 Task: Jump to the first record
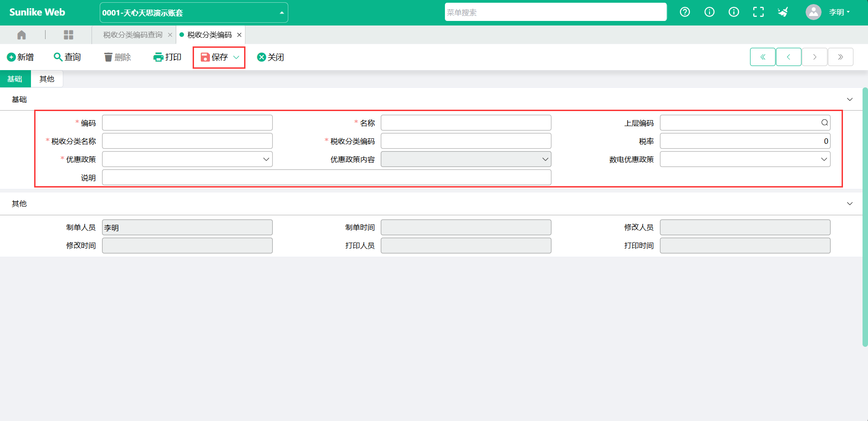pos(763,57)
